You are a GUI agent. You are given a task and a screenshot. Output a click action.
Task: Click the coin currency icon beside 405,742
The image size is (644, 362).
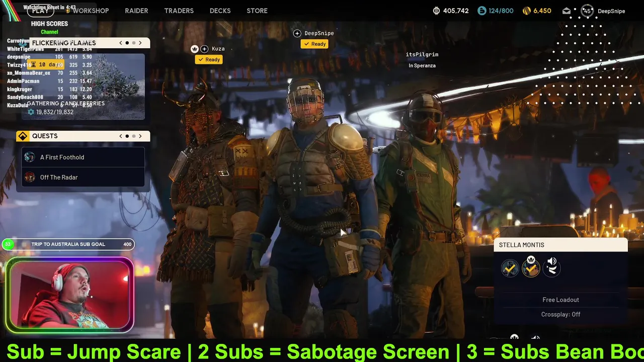[436, 11]
